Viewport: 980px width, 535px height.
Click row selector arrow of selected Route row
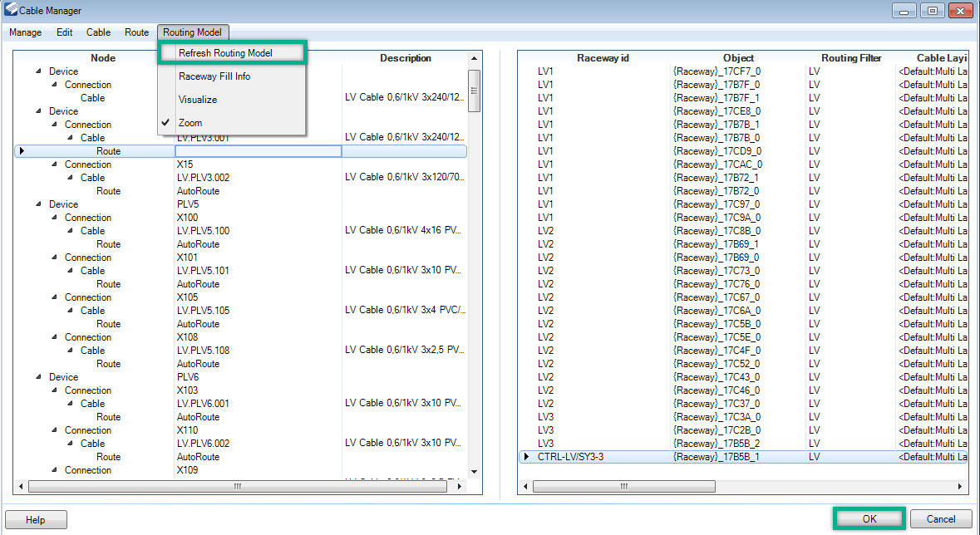coord(22,150)
